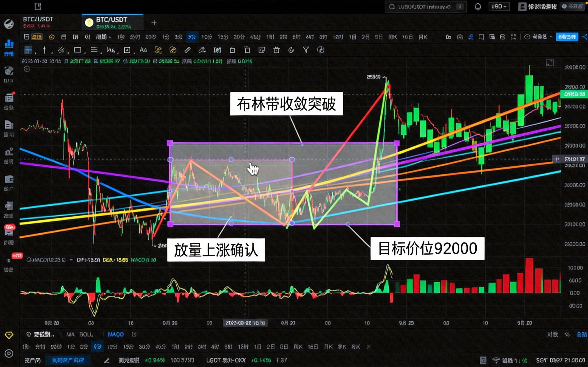Click the blue button in top-right toolbar
The height and width of the screenshot is (367, 588).
coord(567,37)
